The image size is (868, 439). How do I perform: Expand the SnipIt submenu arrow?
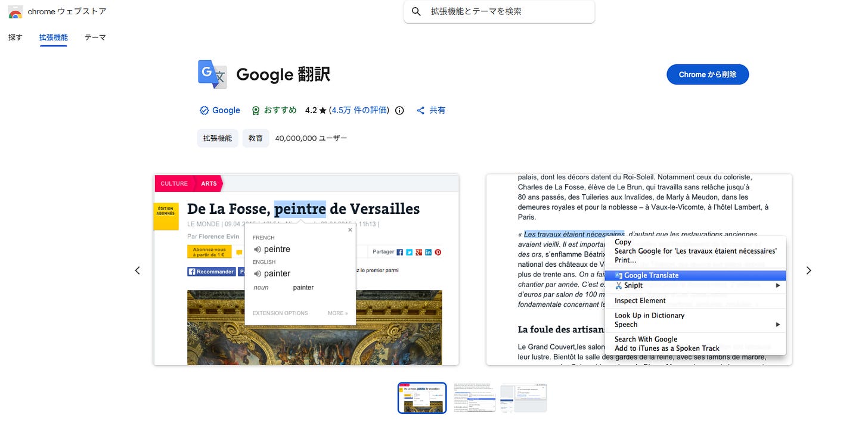(x=778, y=285)
